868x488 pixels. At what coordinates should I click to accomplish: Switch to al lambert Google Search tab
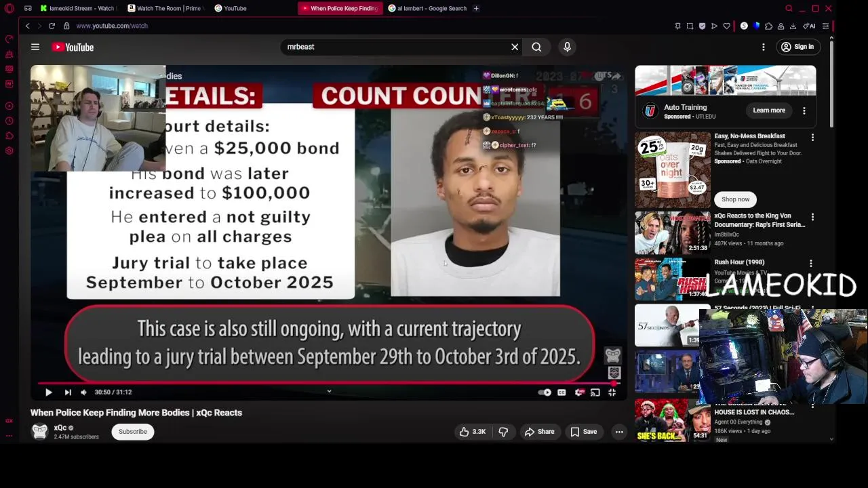click(x=427, y=8)
